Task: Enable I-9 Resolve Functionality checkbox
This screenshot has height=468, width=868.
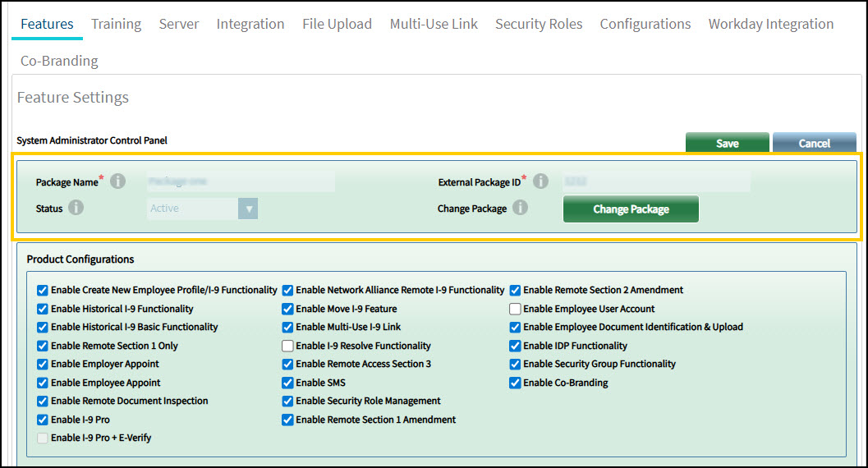Action: click(287, 346)
